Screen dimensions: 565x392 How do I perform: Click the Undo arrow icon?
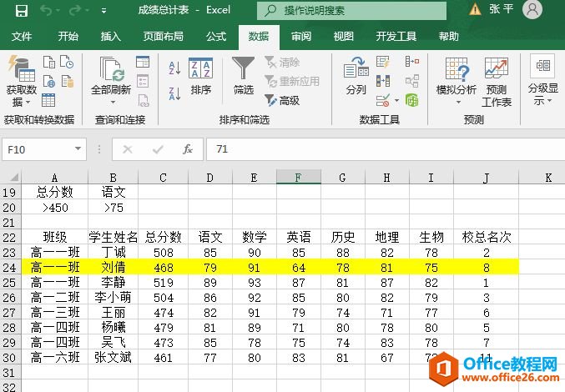click(46, 11)
